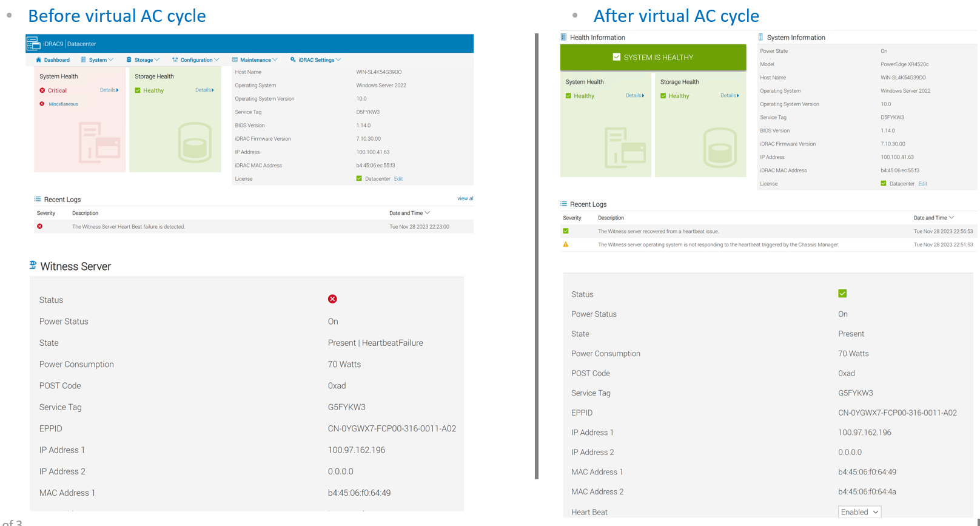
Task: Click the Healthy check icon under after System Health
Action: point(568,96)
